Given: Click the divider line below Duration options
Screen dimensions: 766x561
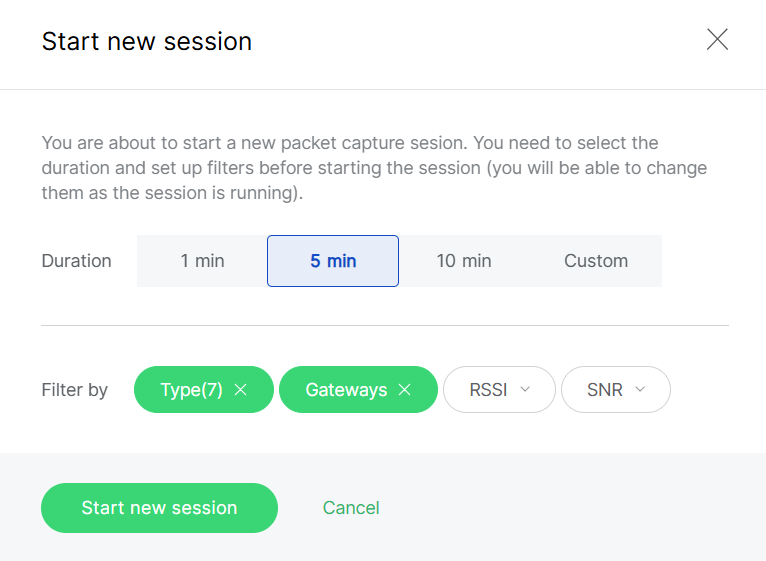Looking at the screenshot, I should pos(384,325).
